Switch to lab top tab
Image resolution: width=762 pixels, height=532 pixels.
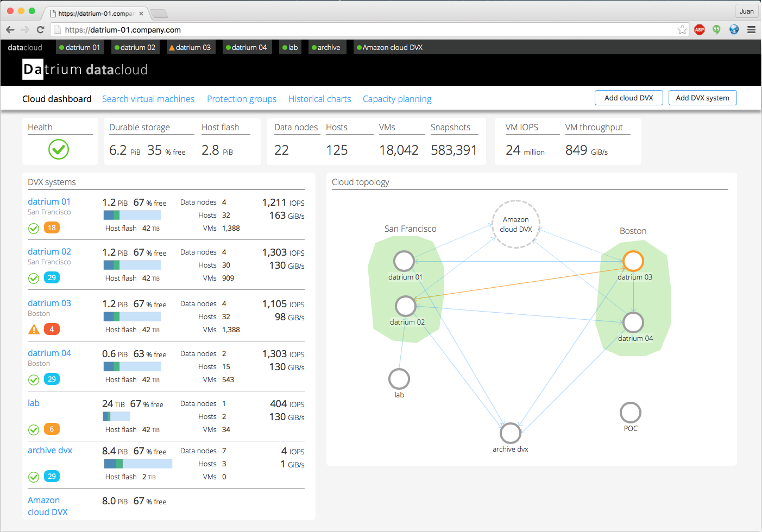290,47
